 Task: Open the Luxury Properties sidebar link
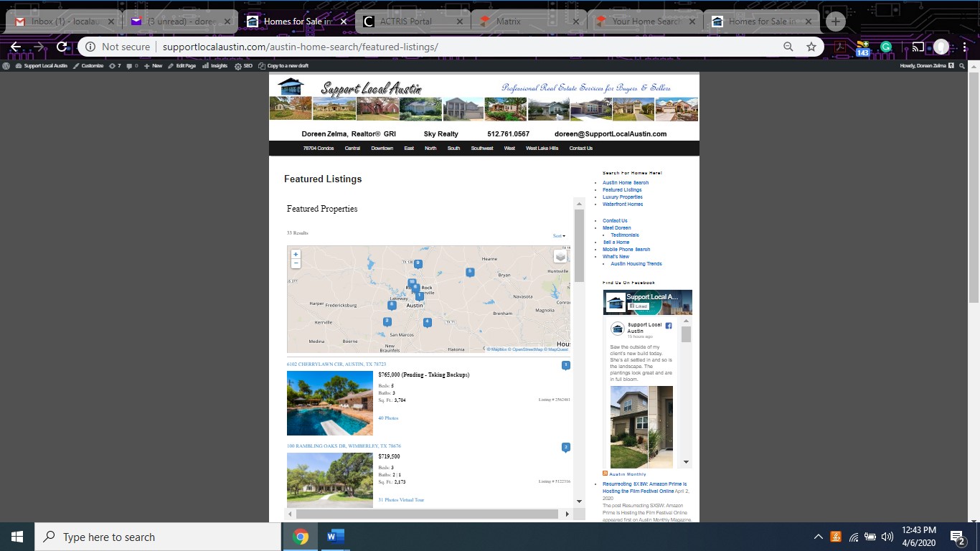click(623, 197)
